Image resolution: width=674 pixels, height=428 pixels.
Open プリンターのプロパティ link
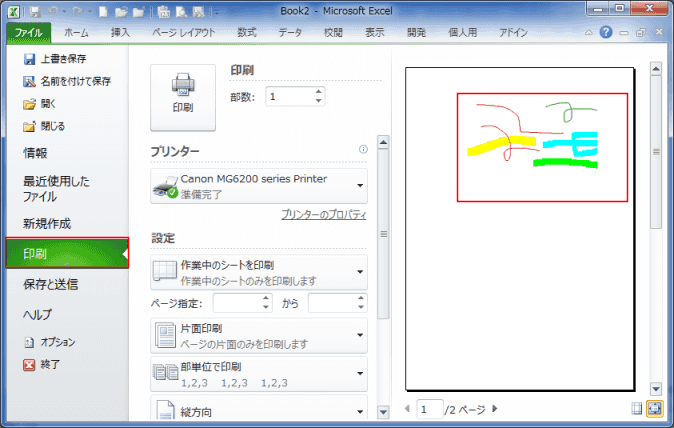324,214
